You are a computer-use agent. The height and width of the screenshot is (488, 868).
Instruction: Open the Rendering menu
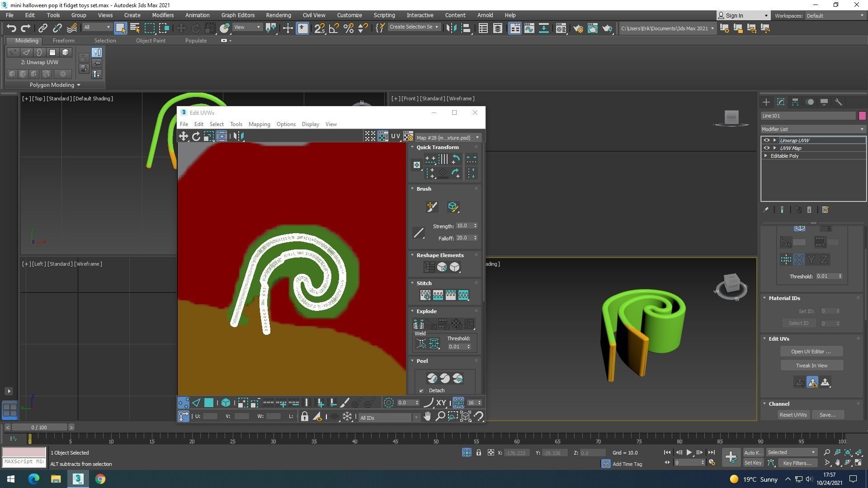[278, 15]
